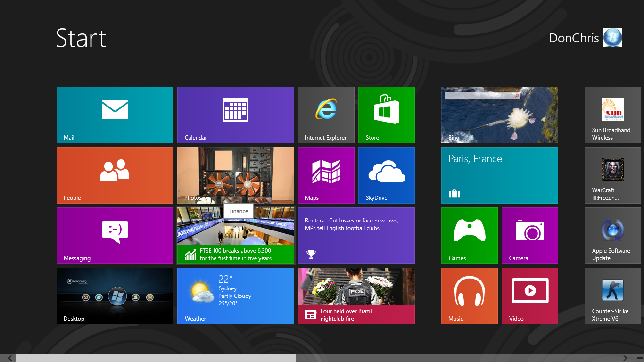Open the Maps tile
The image size is (644, 362).
(326, 175)
